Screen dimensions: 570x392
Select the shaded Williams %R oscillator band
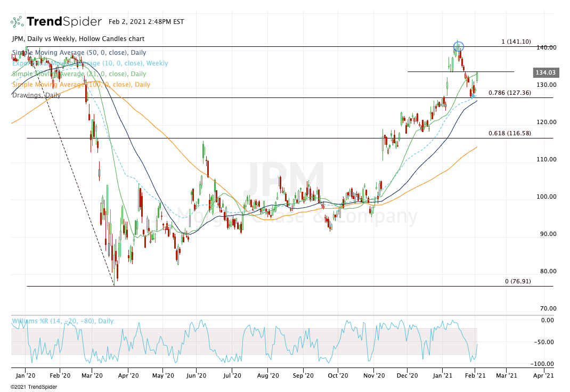coord(240,341)
